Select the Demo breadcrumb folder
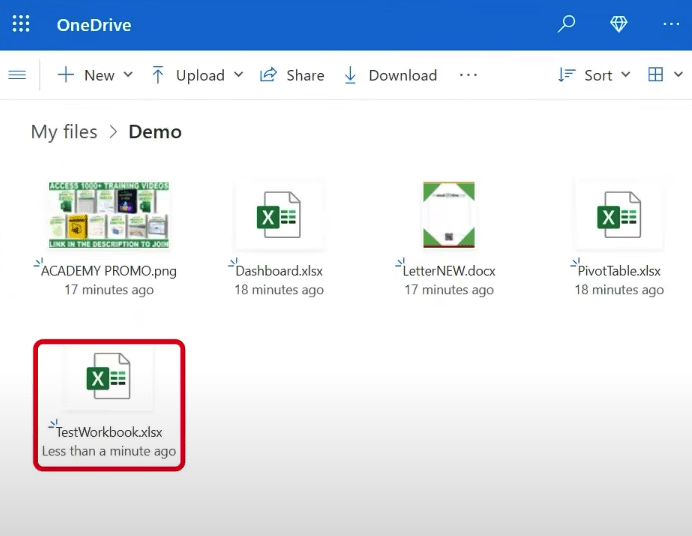 (155, 132)
